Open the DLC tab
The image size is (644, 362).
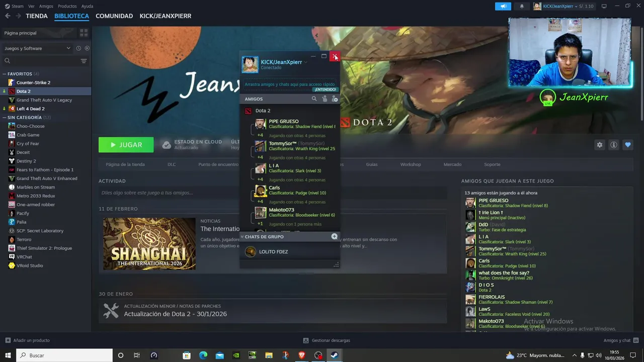tap(172, 164)
